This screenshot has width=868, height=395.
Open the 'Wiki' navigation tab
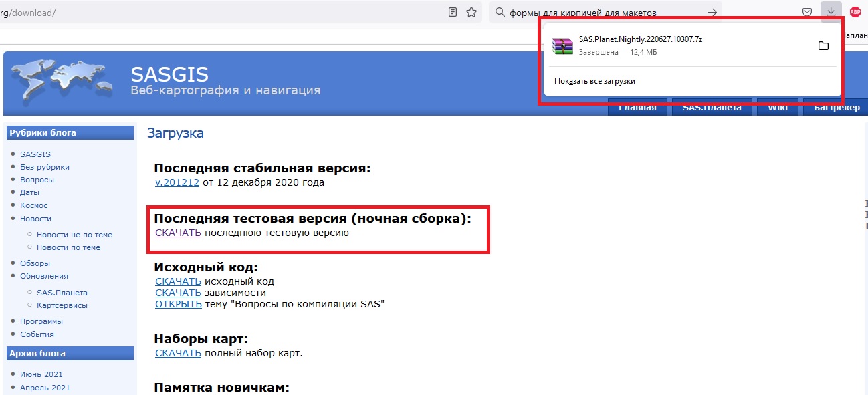click(x=777, y=108)
